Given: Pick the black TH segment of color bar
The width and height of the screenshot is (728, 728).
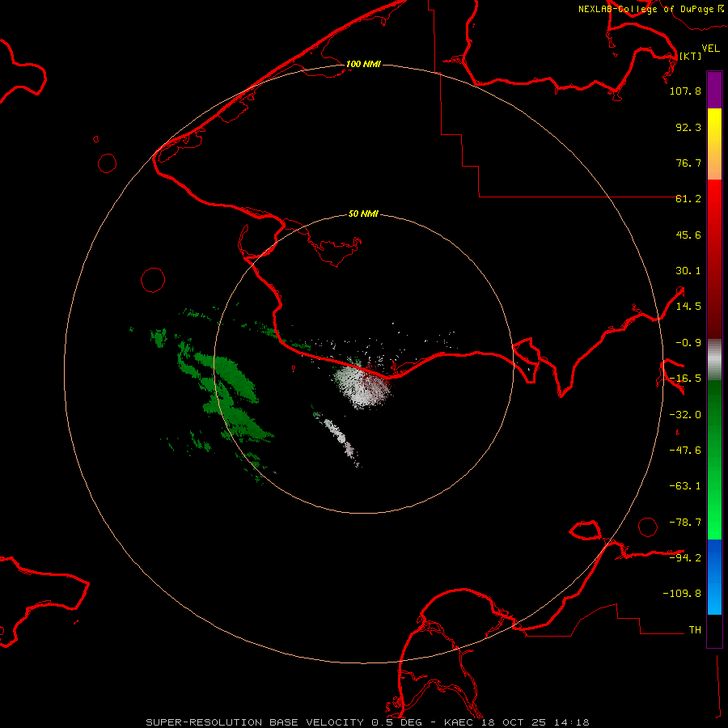Looking at the screenshot, I should (714, 630).
